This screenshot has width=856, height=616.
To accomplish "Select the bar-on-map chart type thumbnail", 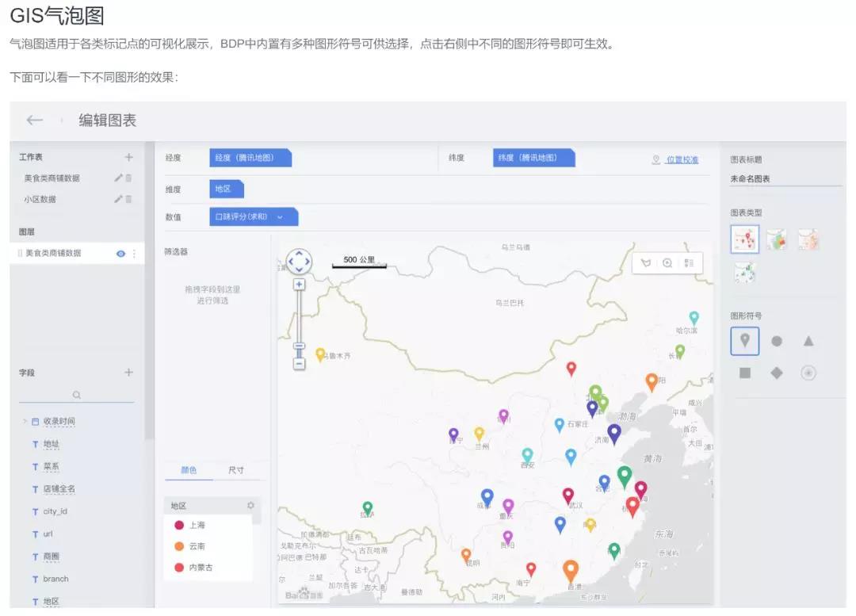I will (x=744, y=272).
